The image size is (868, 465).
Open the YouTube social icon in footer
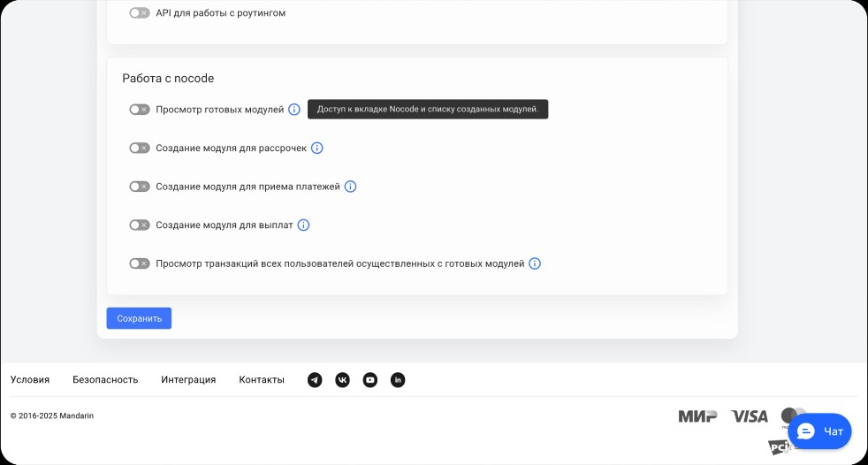[x=370, y=380]
